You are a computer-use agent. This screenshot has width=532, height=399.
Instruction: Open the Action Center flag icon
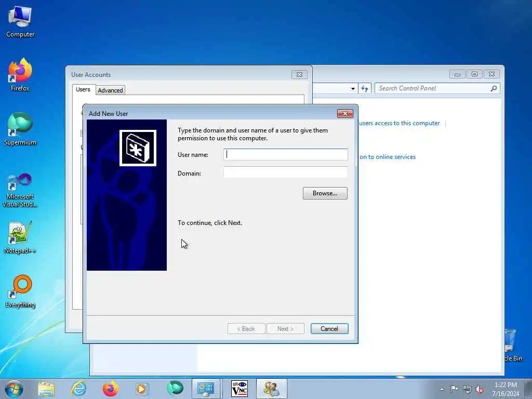pyautogui.click(x=454, y=389)
